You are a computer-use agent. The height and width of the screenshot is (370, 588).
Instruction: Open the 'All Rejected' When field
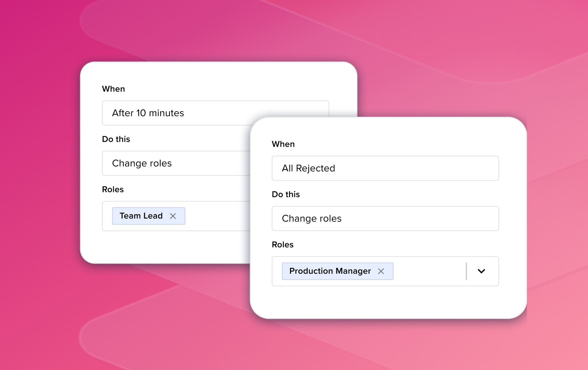pyautogui.click(x=385, y=168)
